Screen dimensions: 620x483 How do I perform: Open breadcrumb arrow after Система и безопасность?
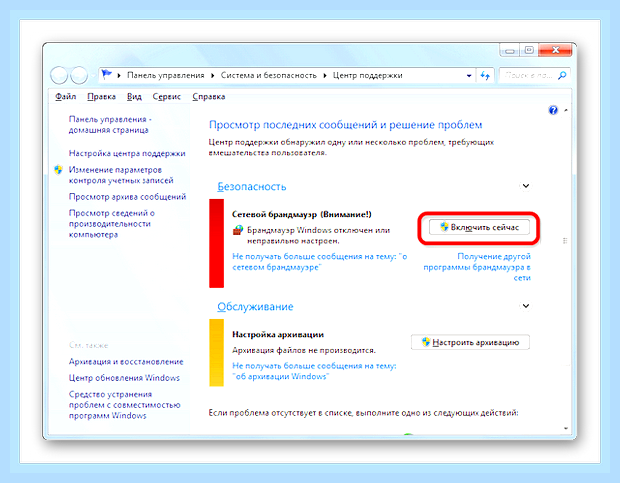(x=325, y=75)
